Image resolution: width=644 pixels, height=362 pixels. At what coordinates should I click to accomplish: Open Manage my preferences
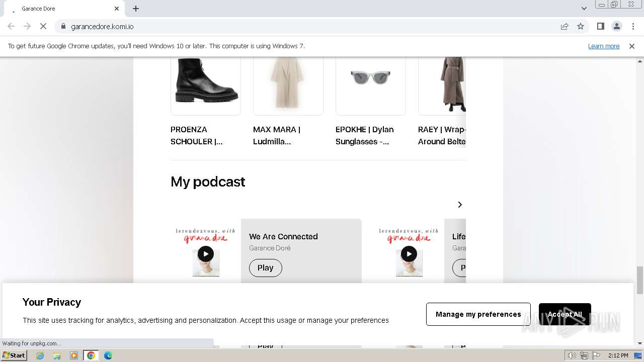coord(478,314)
